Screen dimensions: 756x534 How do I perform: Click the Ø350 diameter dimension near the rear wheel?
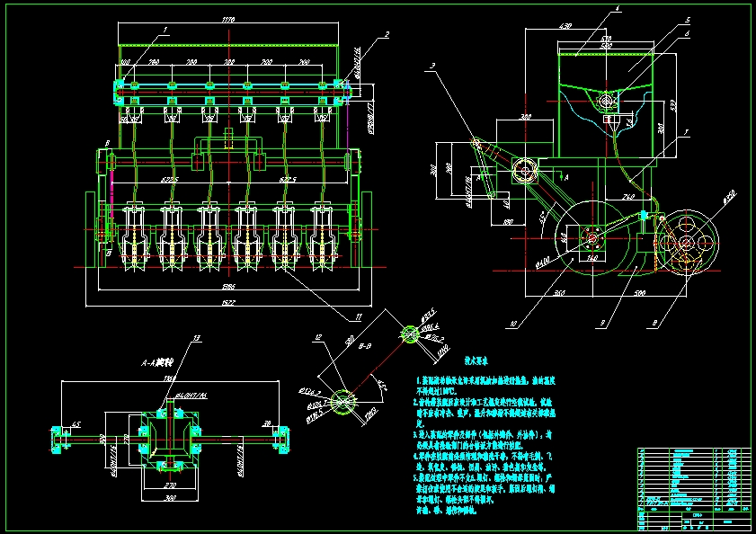730,196
